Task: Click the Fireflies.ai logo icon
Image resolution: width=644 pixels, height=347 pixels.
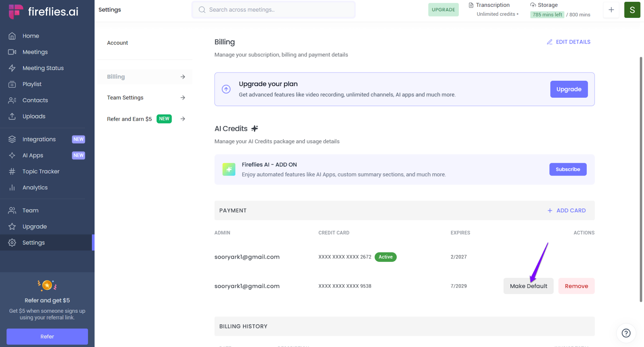Action: 16,12
